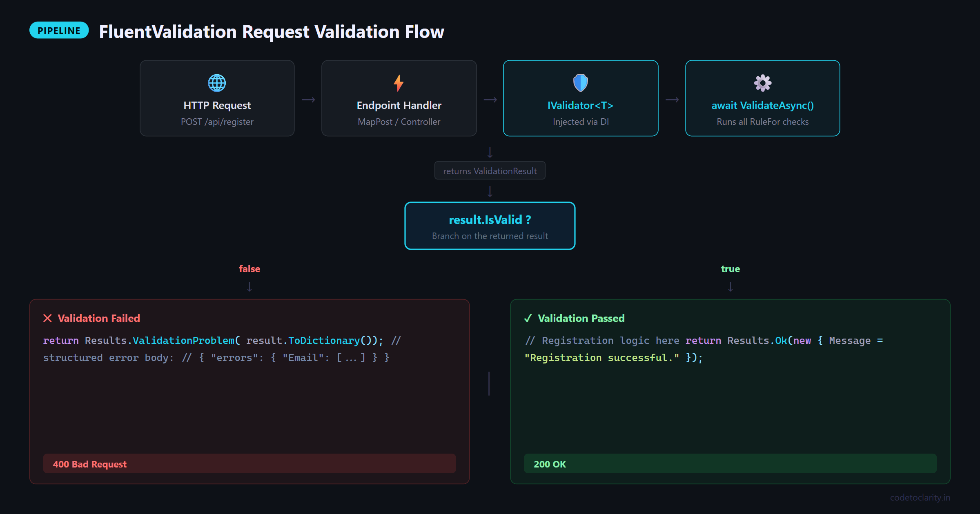
Task: Click the down arrow below the false branch
Action: 249,288
